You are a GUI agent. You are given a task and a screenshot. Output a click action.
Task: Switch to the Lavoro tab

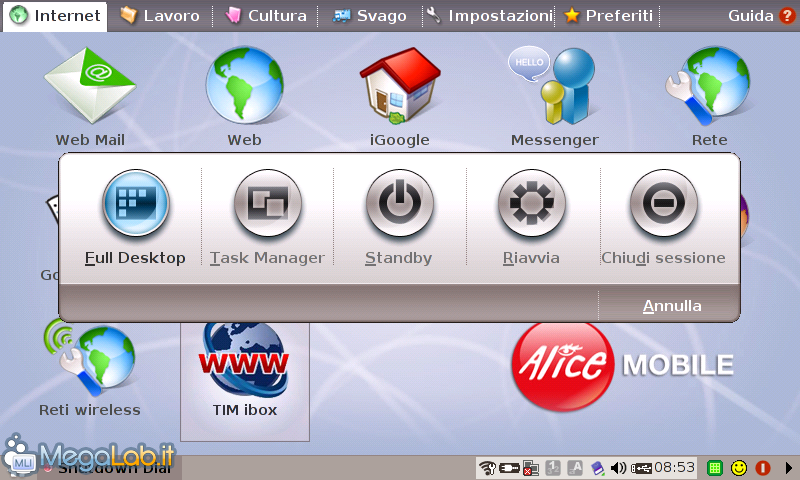(160, 16)
